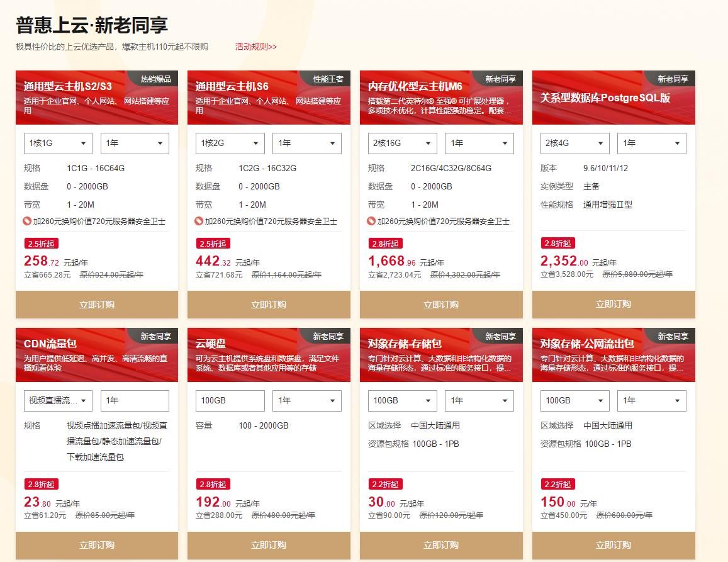Click 100GB capacity field of 云硬盘
The height and width of the screenshot is (562, 728).
(x=230, y=400)
